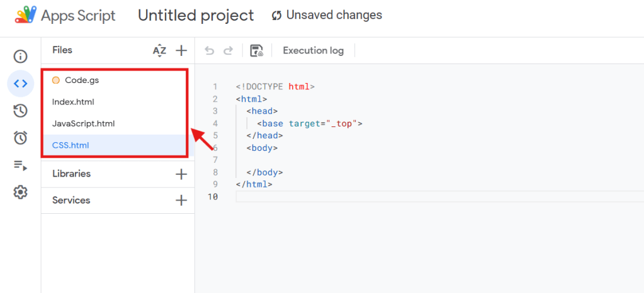Screen dimensions: 644x293
Task: Open Project Settings gear icon
Action: (x=21, y=192)
